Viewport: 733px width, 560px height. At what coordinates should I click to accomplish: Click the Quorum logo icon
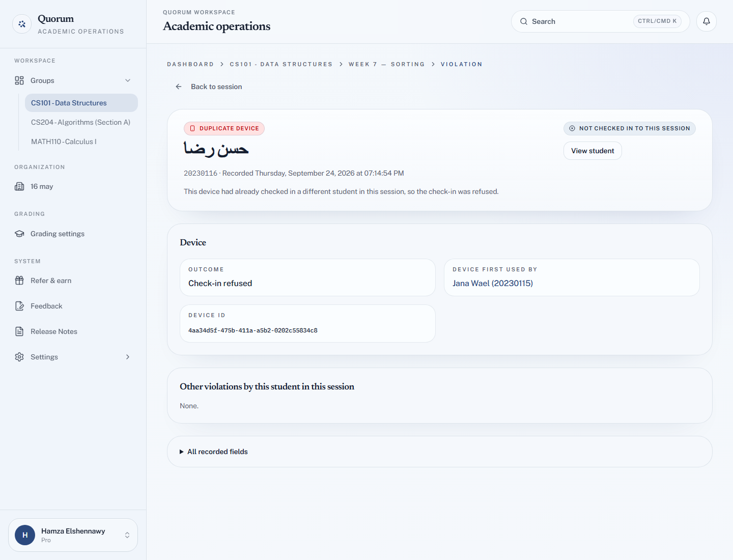click(22, 24)
